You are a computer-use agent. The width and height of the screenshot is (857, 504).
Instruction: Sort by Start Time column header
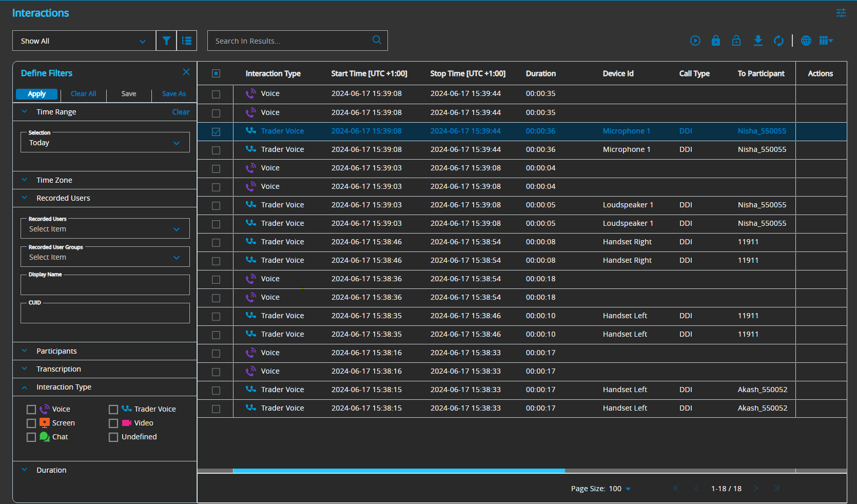point(369,73)
